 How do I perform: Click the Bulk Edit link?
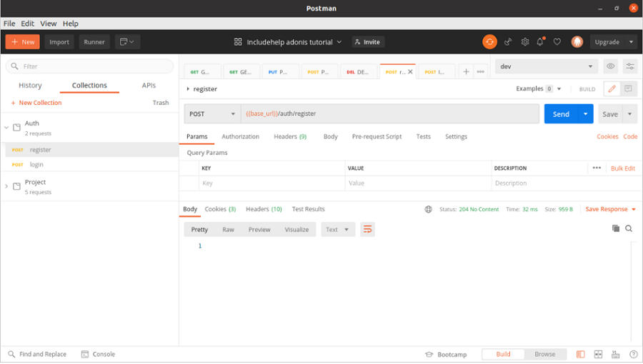click(622, 168)
